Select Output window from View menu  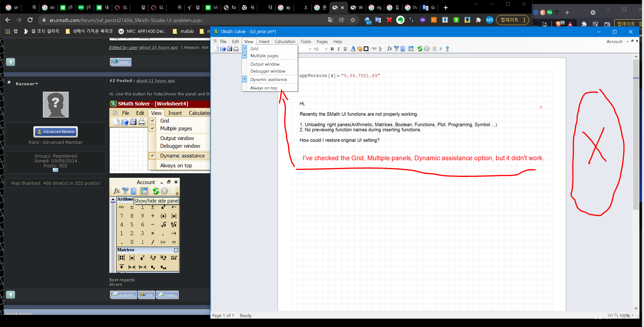(x=265, y=64)
